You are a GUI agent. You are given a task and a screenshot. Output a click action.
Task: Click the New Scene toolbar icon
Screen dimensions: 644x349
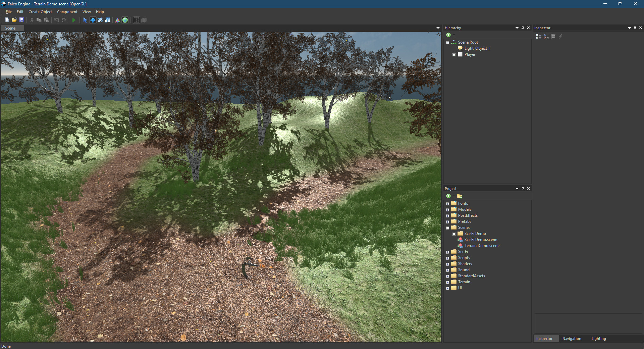click(x=7, y=20)
